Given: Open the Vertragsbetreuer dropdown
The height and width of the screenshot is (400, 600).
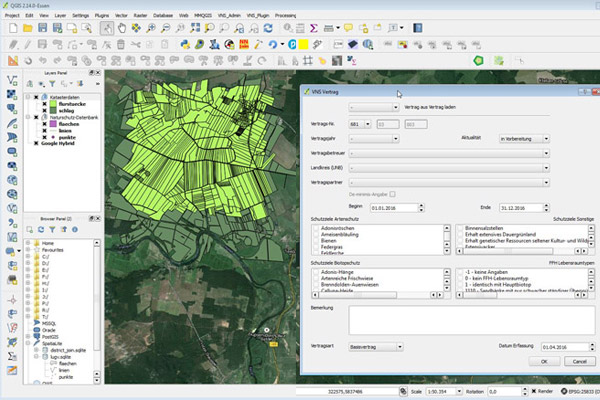Looking at the screenshot, I should (449, 153).
